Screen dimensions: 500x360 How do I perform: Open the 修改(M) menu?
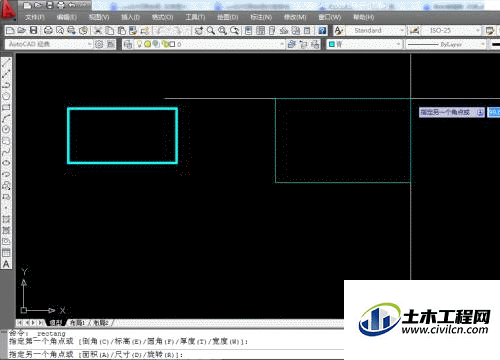[295, 17]
